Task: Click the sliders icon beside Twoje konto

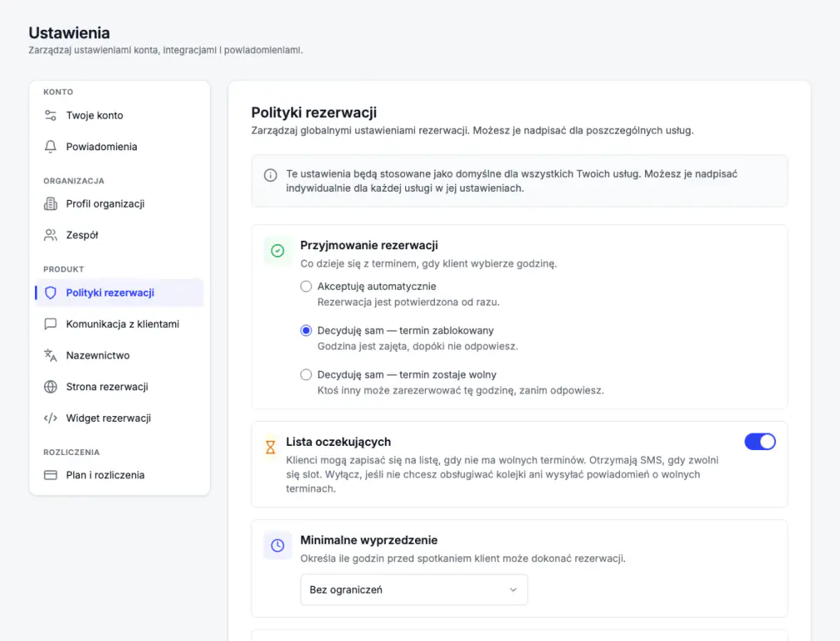Action: click(x=51, y=115)
